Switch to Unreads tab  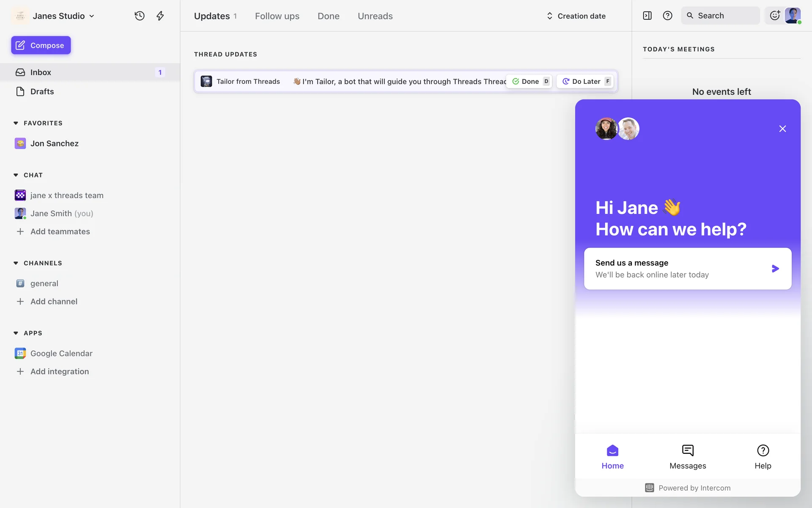(x=375, y=16)
